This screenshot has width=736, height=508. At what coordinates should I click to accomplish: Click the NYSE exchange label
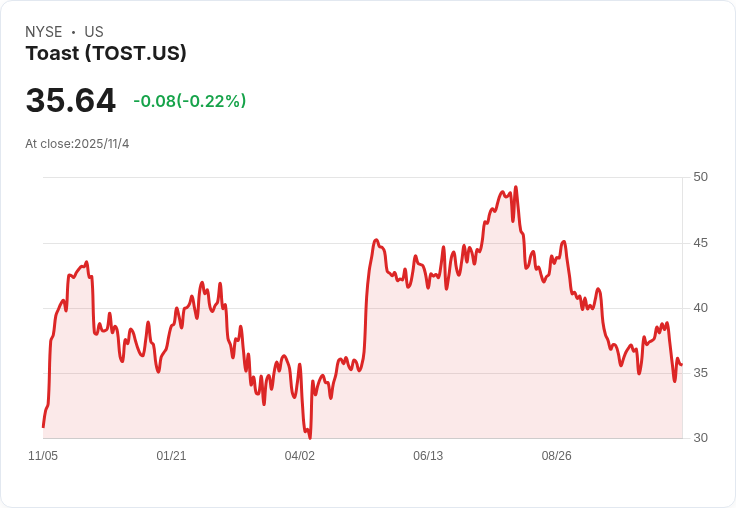point(44,32)
